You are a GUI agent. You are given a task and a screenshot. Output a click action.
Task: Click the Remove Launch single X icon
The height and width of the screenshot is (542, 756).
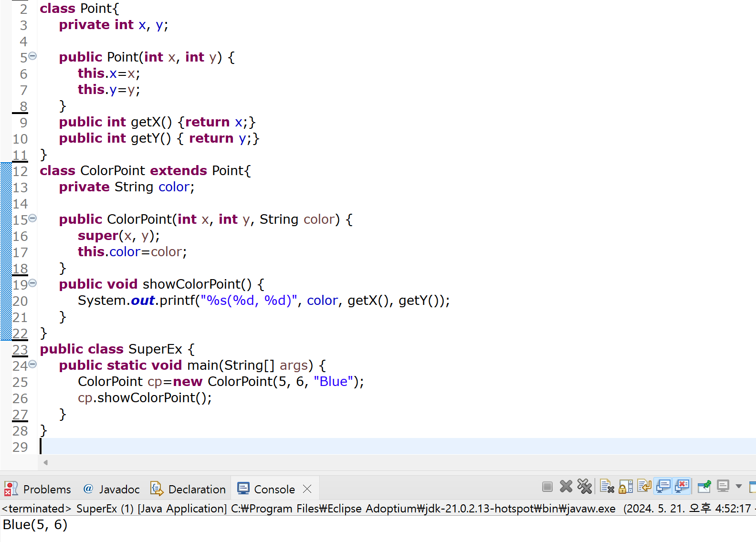(x=566, y=487)
